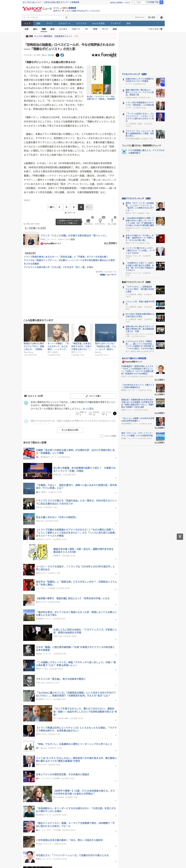Image resolution: width=186 pixels, height=868 pixels.
Task: Click the ログイン link
Action: [x=57, y=11]
